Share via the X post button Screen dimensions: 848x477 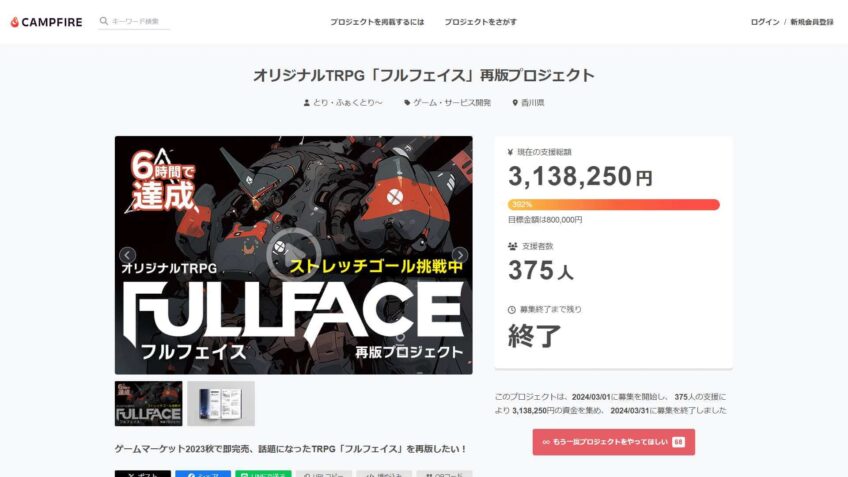click(143, 474)
